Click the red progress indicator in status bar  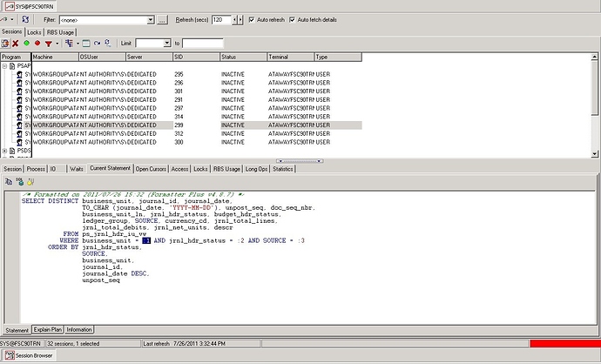coord(565,344)
